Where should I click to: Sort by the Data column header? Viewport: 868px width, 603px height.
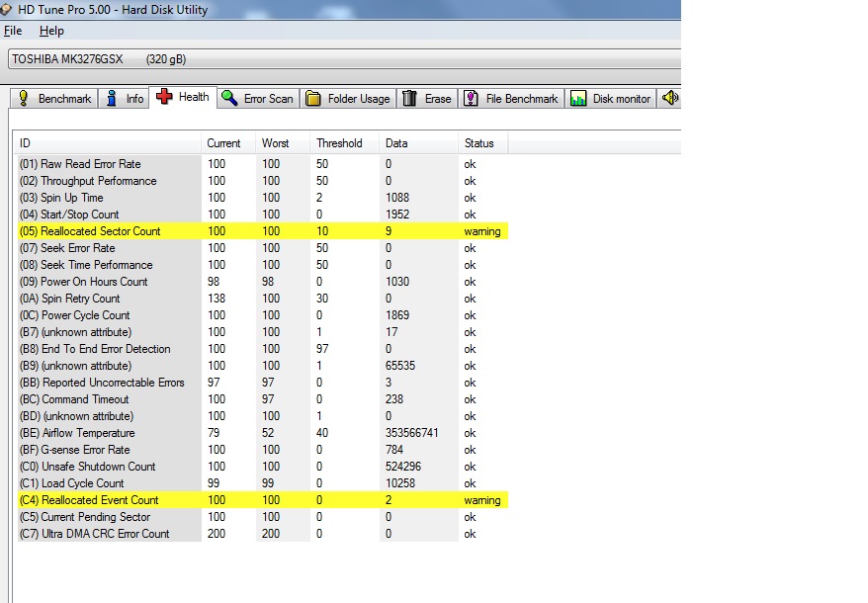tap(418, 143)
